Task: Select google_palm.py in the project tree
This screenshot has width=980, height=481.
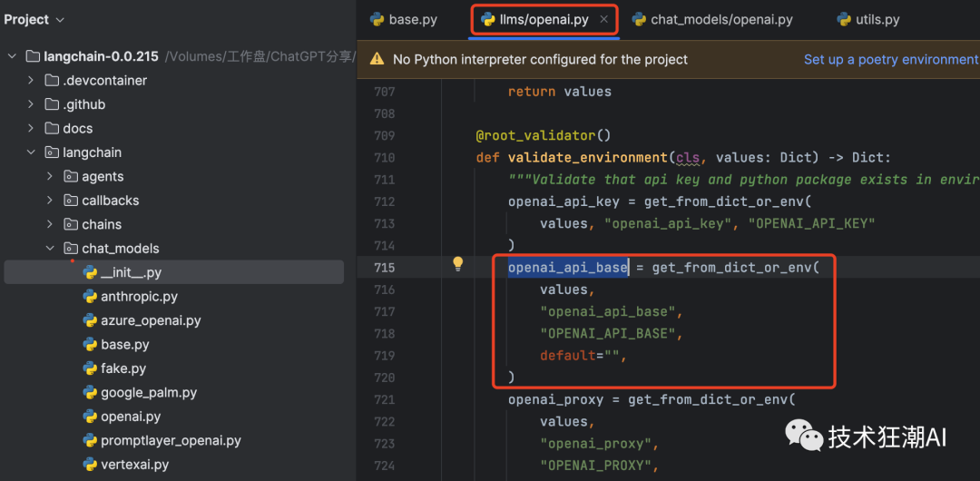Action: pyautogui.click(x=149, y=393)
